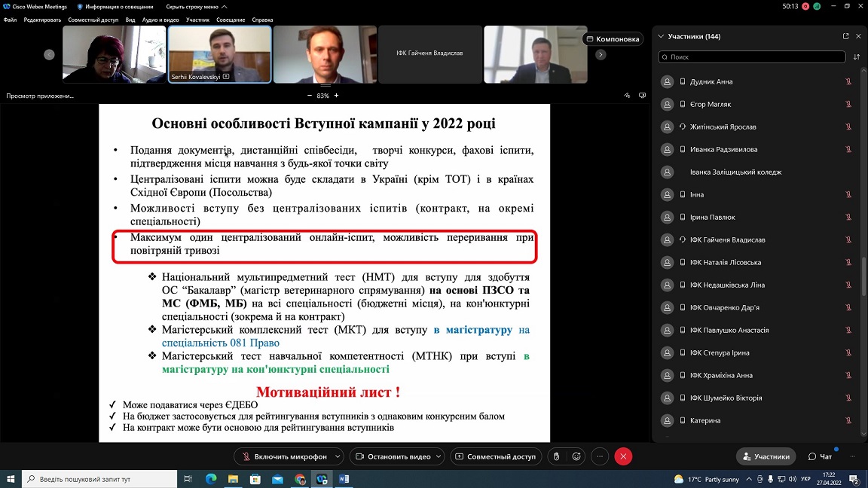Screen dimensions: 868x488
Task: Click the annotate icon above shared content
Action: pyautogui.click(x=627, y=96)
